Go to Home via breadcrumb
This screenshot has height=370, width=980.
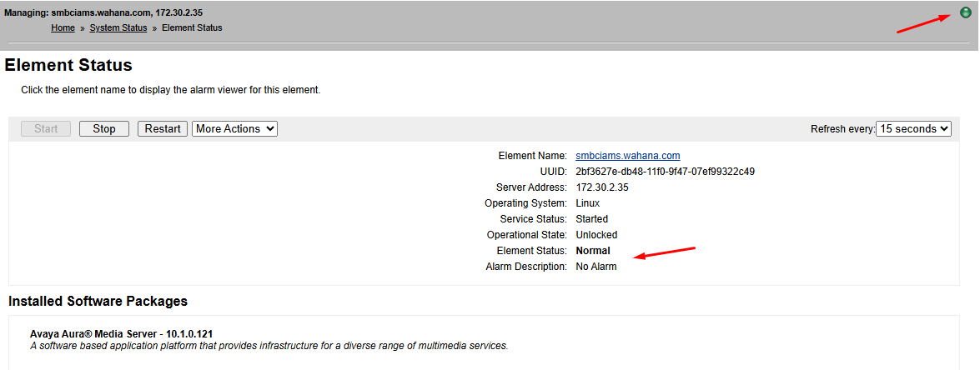coord(63,27)
